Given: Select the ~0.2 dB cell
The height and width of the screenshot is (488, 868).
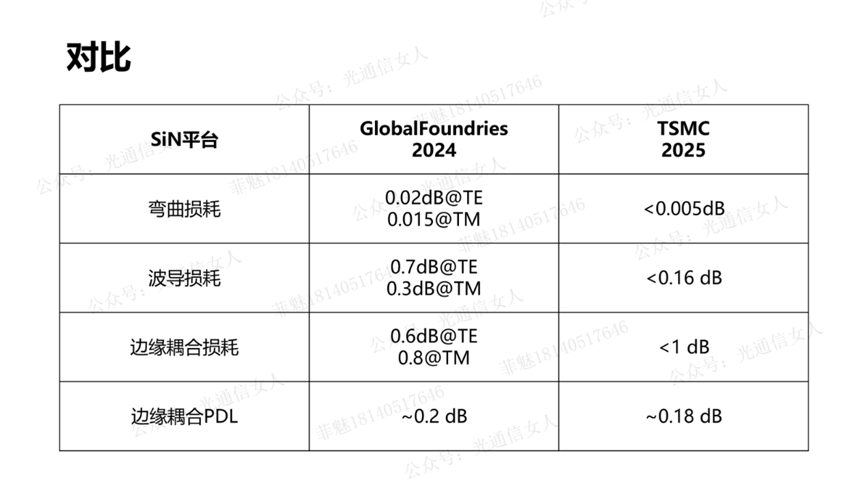Looking at the screenshot, I should click(434, 416).
